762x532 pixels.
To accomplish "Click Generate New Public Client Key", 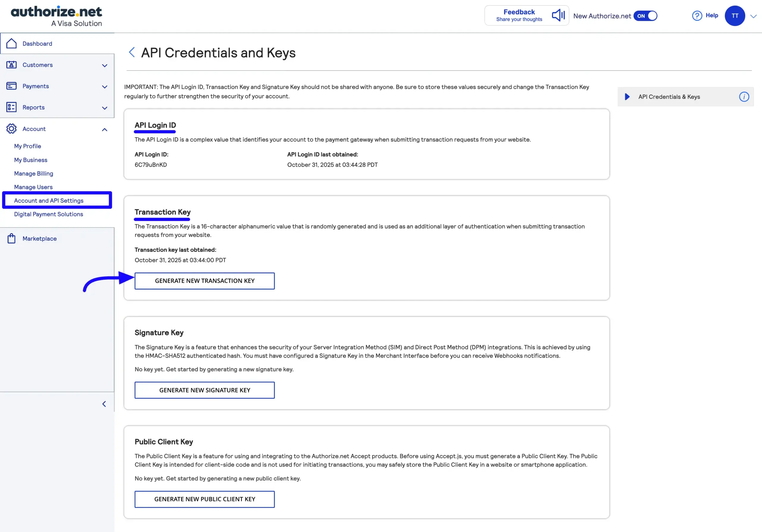I will (x=204, y=499).
